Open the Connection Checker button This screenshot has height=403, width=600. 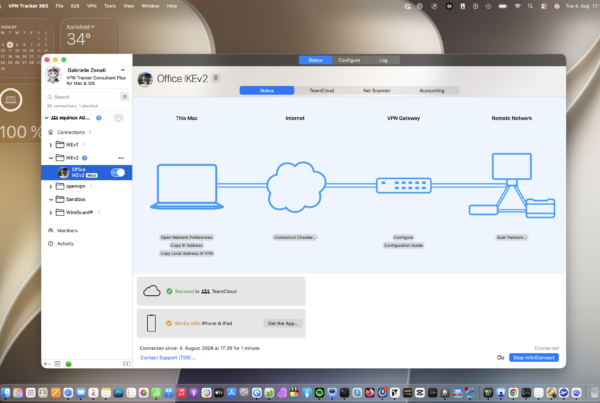tap(295, 237)
